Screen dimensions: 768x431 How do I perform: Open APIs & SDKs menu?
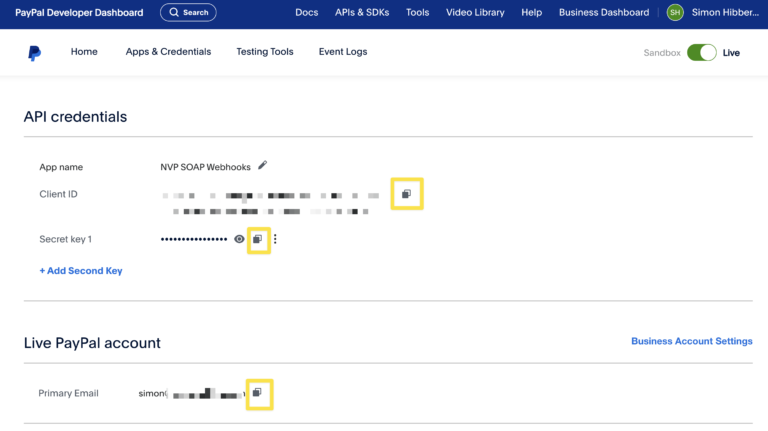[362, 13]
